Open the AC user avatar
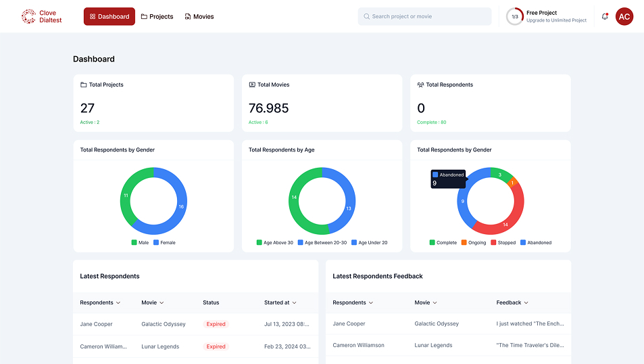Screen dimensions: 644x364 [624, 16]
